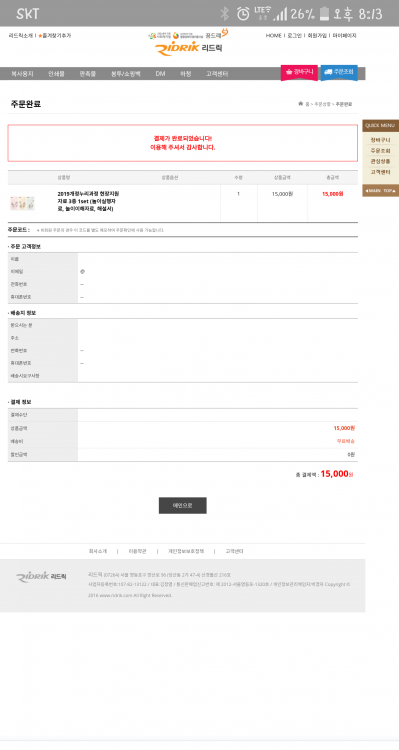
Task: Go to MAIN from quick menu
Action: 373,191
